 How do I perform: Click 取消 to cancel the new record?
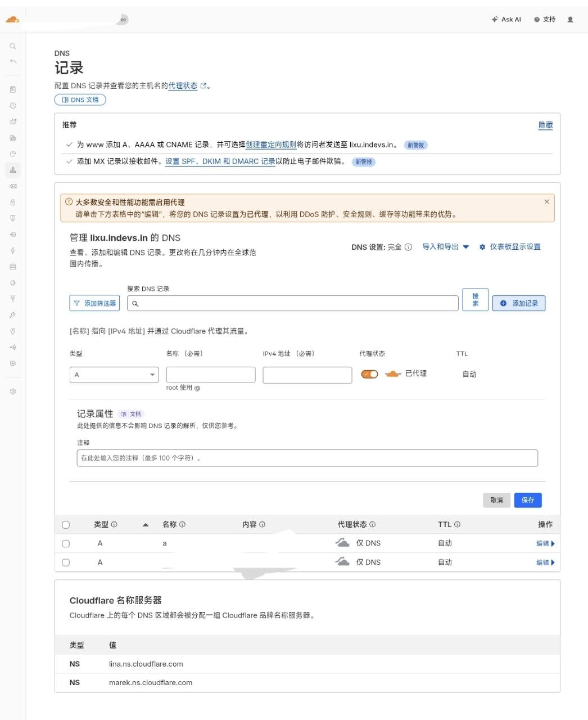[x=497, y=500]
